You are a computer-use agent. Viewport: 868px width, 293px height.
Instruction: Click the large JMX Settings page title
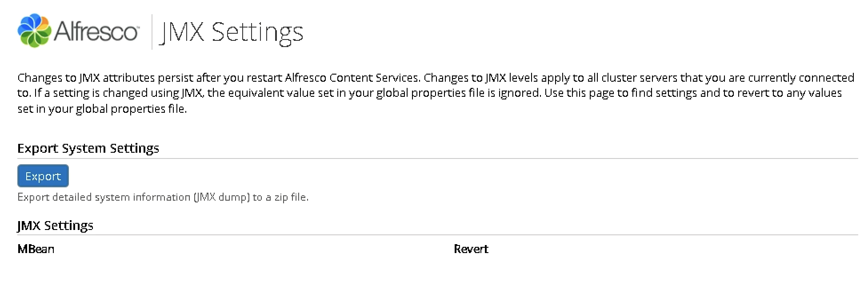[x=231, y=32]
